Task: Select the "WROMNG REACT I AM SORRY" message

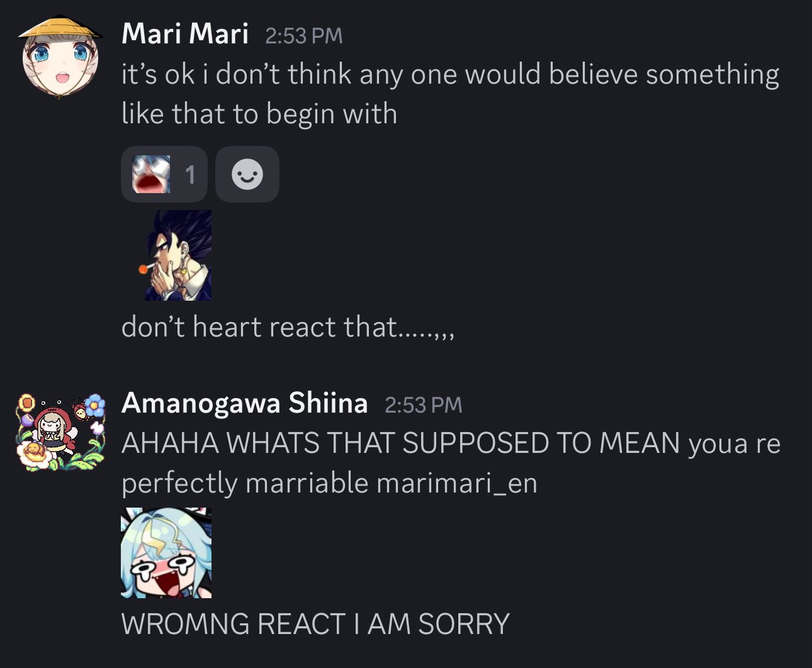Action: [315, 624]
